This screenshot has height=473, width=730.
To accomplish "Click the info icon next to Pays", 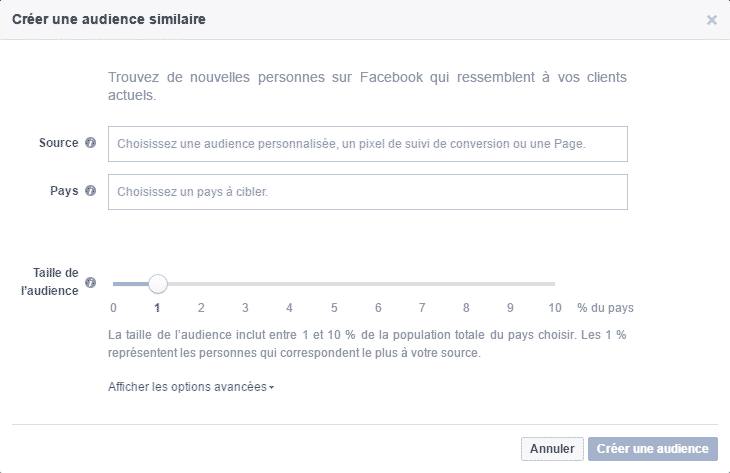I will click(x=91, y=191).
